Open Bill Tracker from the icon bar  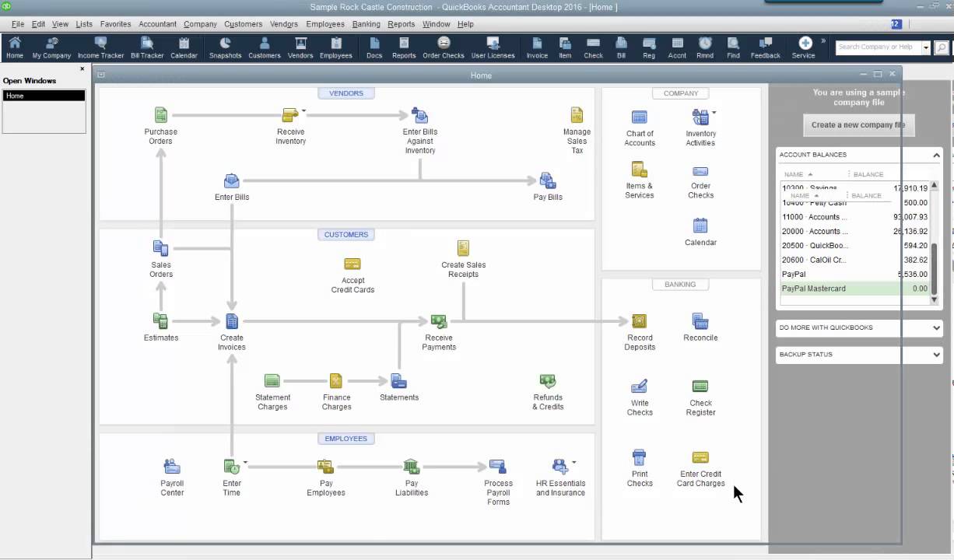pos(147,48)
